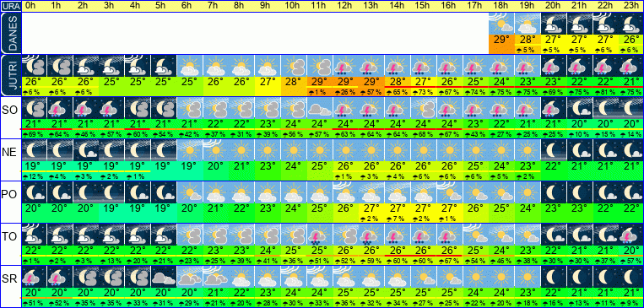Click the NE 9h clear sun icon
The image size is (644, 308).
(268, 150)
